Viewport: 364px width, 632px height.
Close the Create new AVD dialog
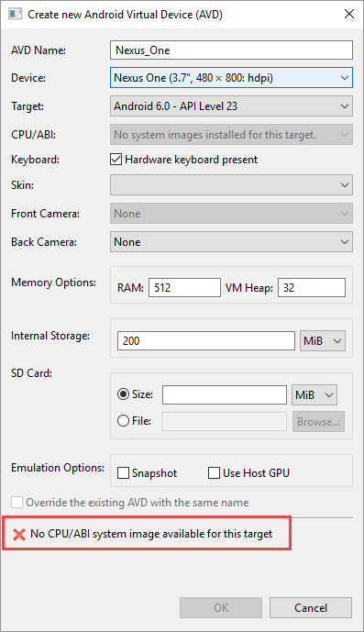[349, 14]
